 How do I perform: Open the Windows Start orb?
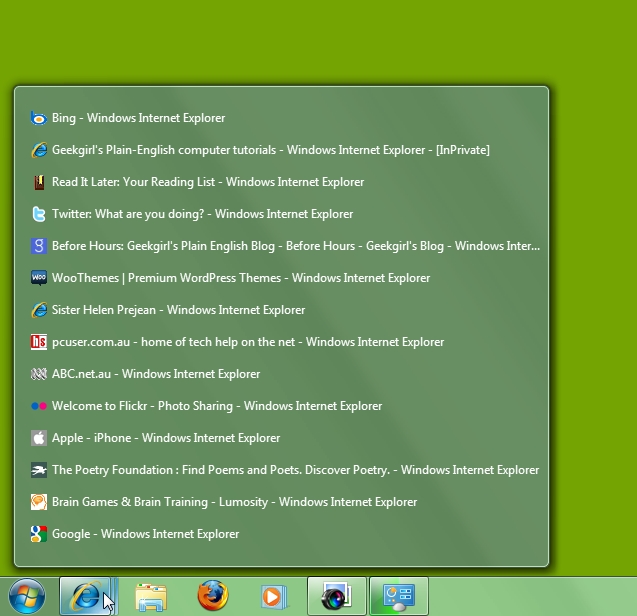tap(27, 596)
